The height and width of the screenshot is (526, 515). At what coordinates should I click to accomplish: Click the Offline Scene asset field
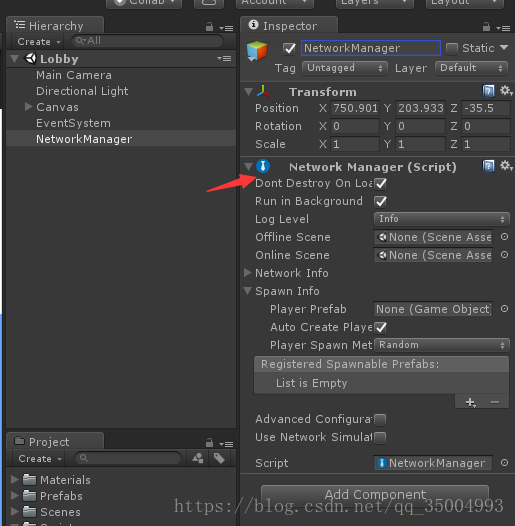[433, 237]
